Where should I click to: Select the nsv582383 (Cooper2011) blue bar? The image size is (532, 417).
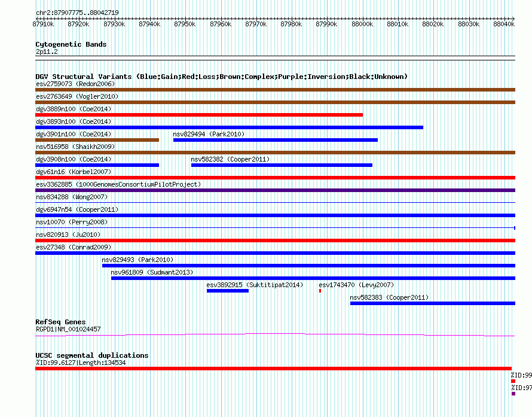(x=433, y=303)
